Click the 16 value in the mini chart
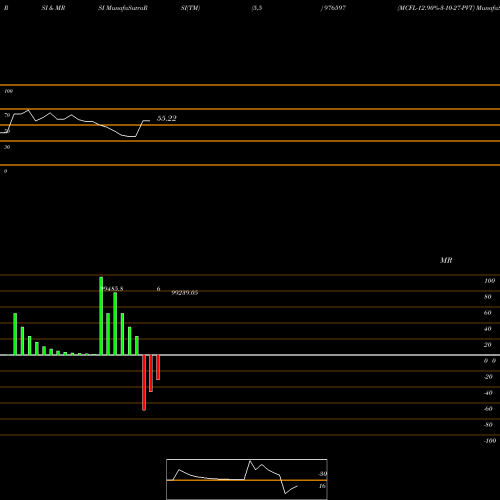This screenshot has width=500, height=500. tap(322, 486)
